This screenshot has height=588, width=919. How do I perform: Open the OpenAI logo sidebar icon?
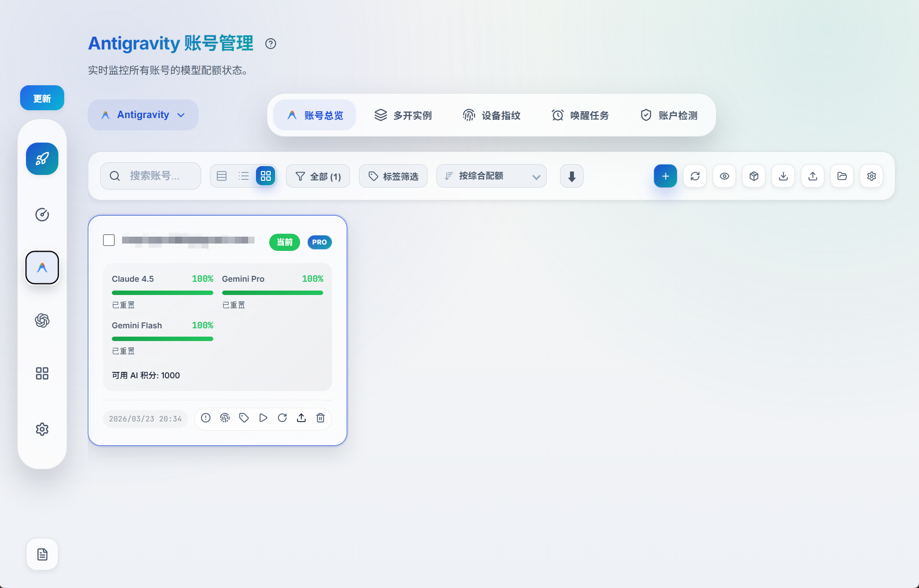(42, 320)
